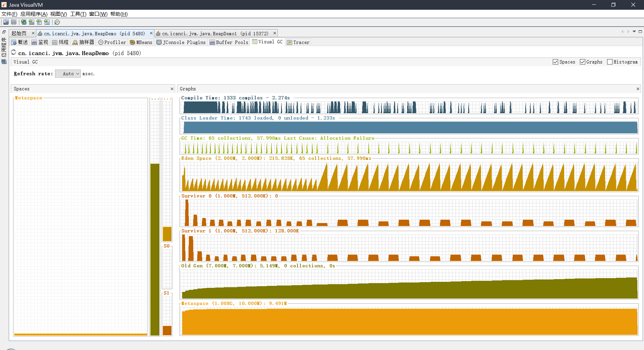644x350 pixels.
Task: Click the Survivor 1 graph
Action: coord(409,248)
